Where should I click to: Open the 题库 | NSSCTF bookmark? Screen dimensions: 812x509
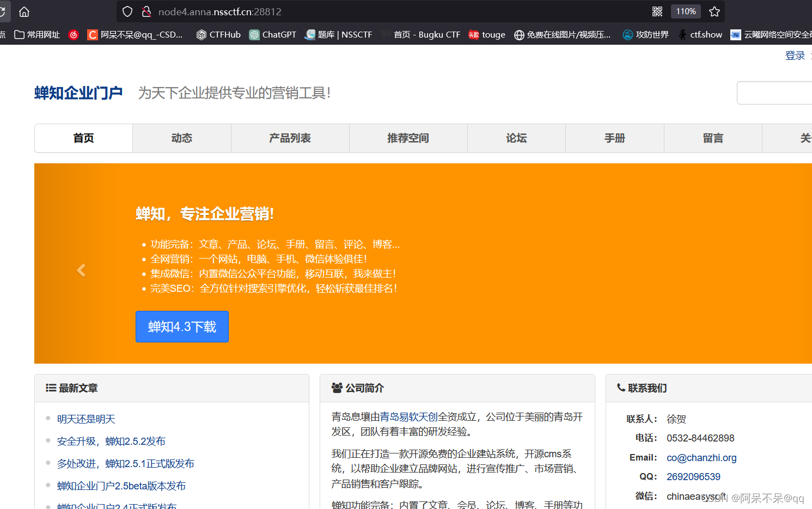coord(338,34)
